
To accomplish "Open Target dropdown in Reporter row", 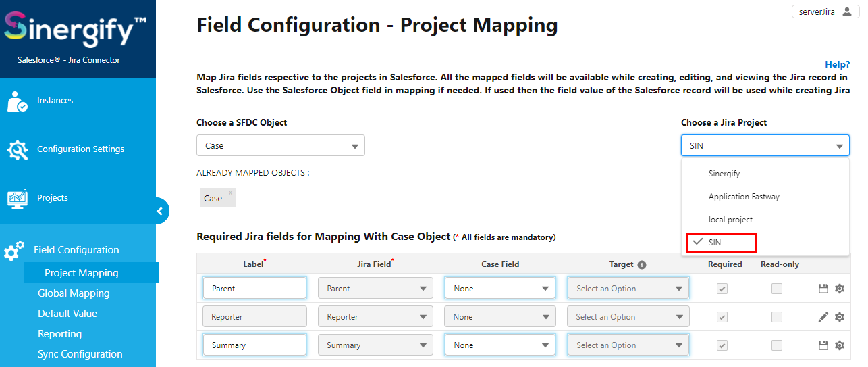I will (628, 317).
